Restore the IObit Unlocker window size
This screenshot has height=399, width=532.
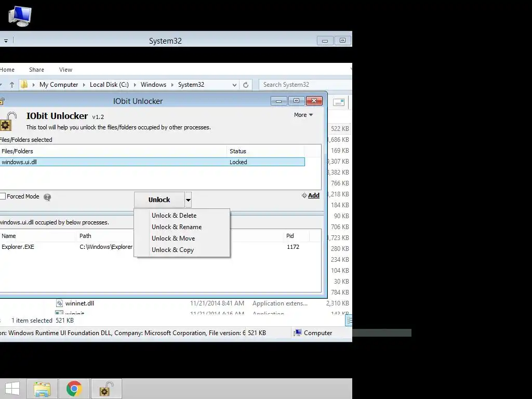tap(297, 101)
